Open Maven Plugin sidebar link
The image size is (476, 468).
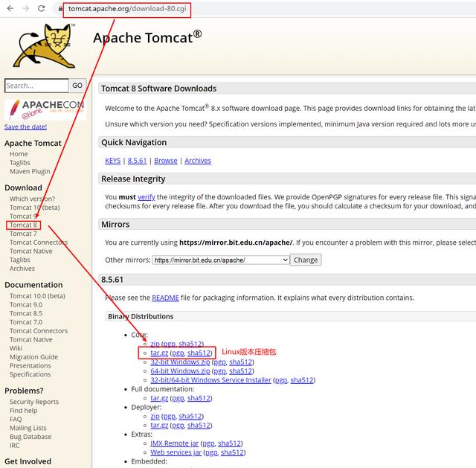[30, 172]
